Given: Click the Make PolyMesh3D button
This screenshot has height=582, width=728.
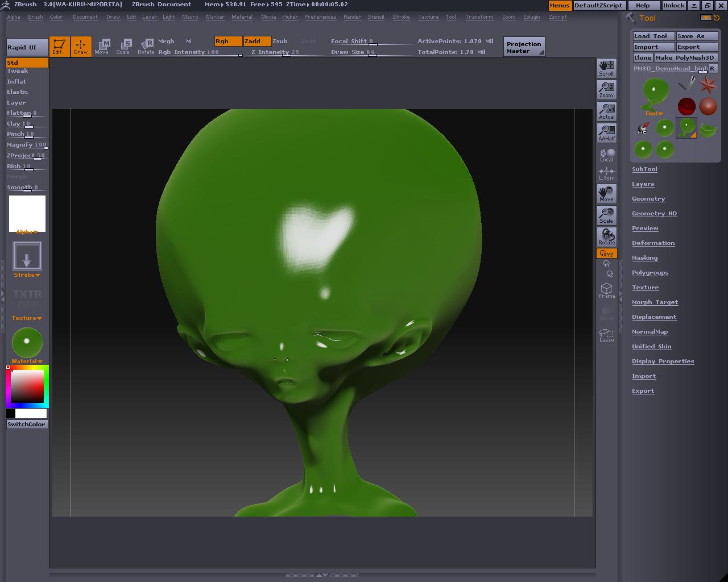Looking at the screenshot, I should pos(685,57).
